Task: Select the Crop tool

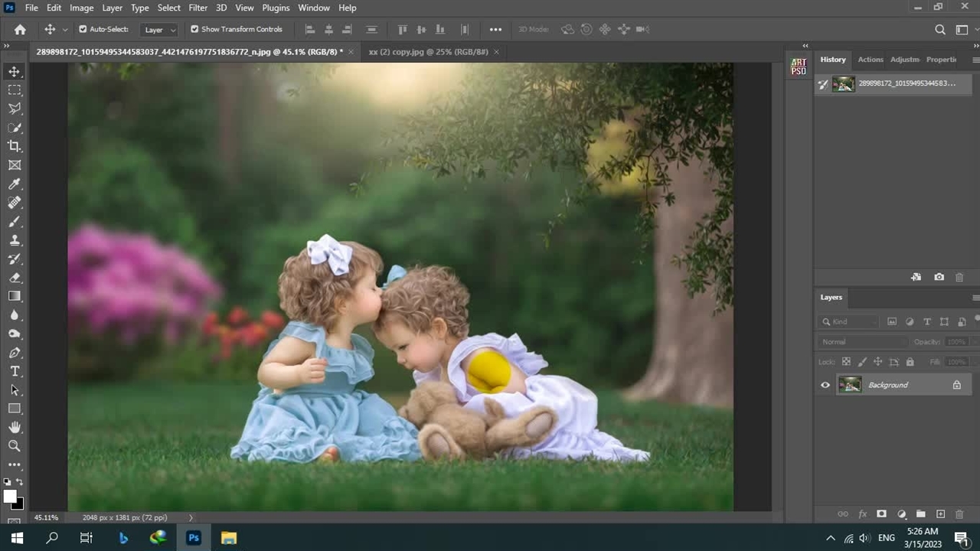Action: click(x=15, y=146)
